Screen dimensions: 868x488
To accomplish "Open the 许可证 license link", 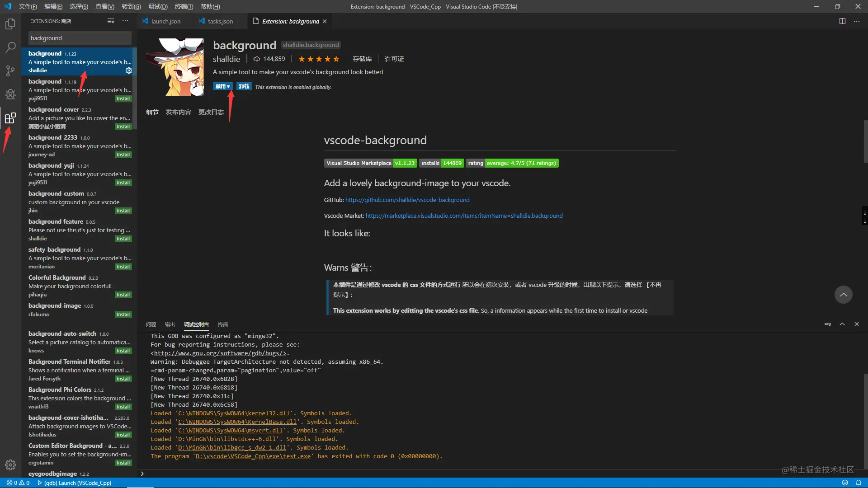I will click(394, 59).
